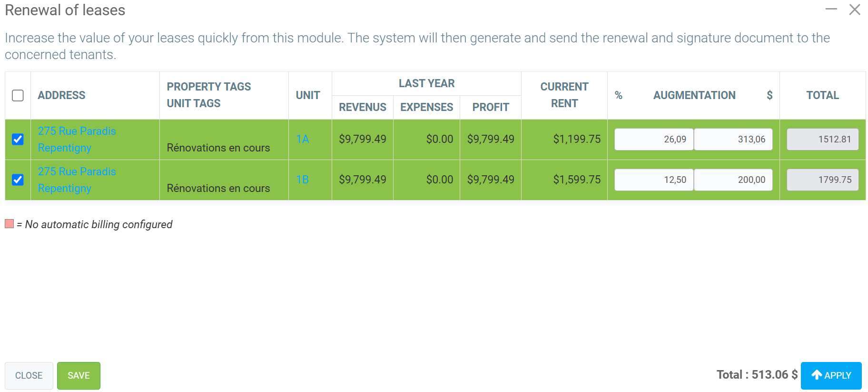This screenshot has height=392, width=868.
Task: Click the total field showing 1799.75
Action: coord(822,180)
